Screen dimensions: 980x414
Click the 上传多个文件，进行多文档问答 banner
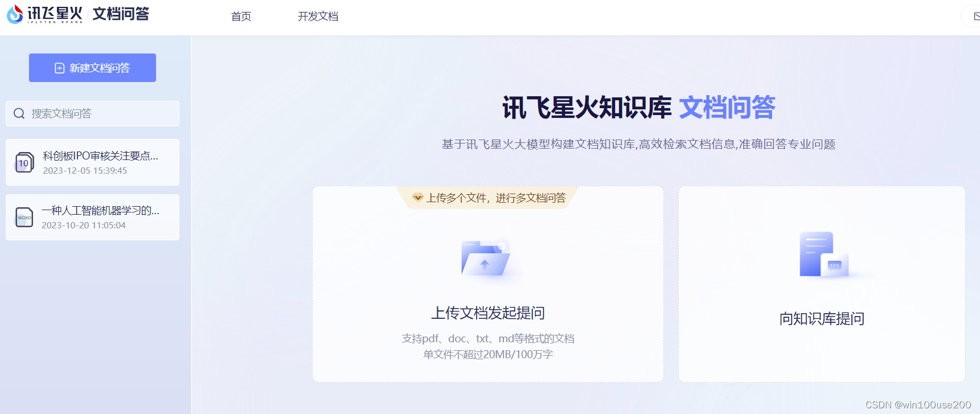pos(488,198)
